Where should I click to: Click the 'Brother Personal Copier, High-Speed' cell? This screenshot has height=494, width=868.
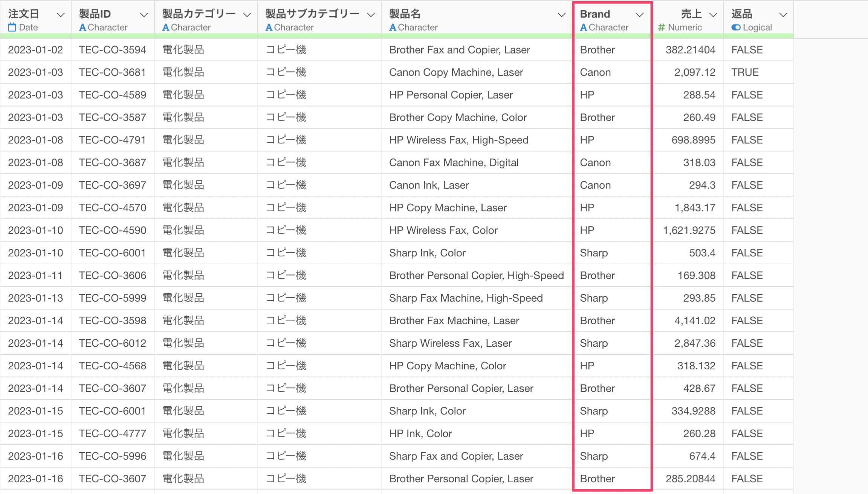(x=477, y=276)
